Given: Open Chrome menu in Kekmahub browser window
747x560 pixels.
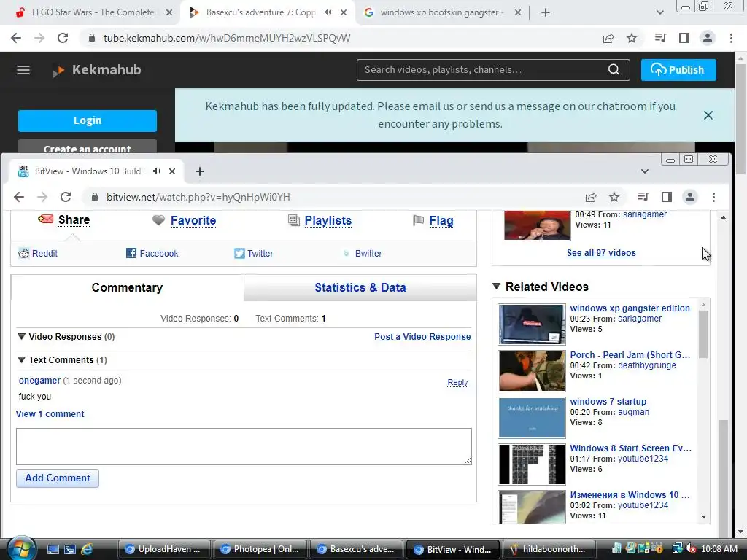Looking at the screenshot, I should click(731, 38).
